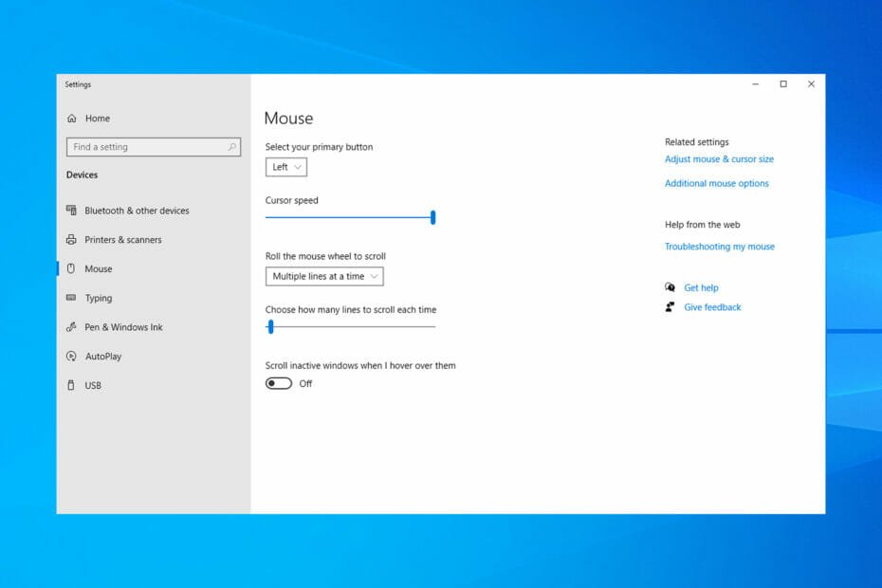Click the Give feedback person icon

pos(670,307)
